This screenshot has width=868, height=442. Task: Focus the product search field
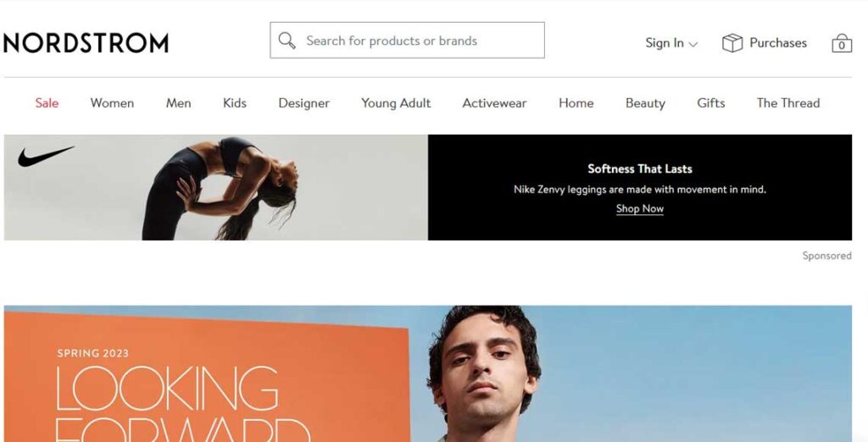tap(407, 40)
